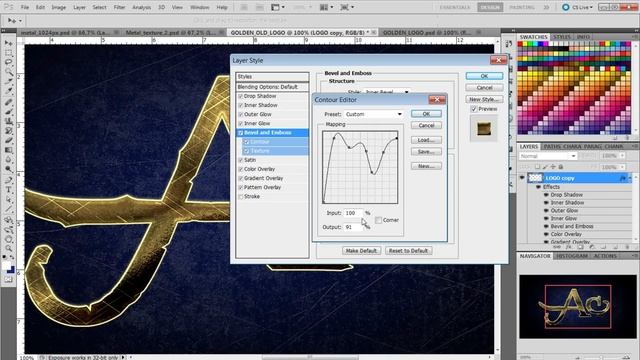Click Load... in the Contour Editor

pos(426,140)
